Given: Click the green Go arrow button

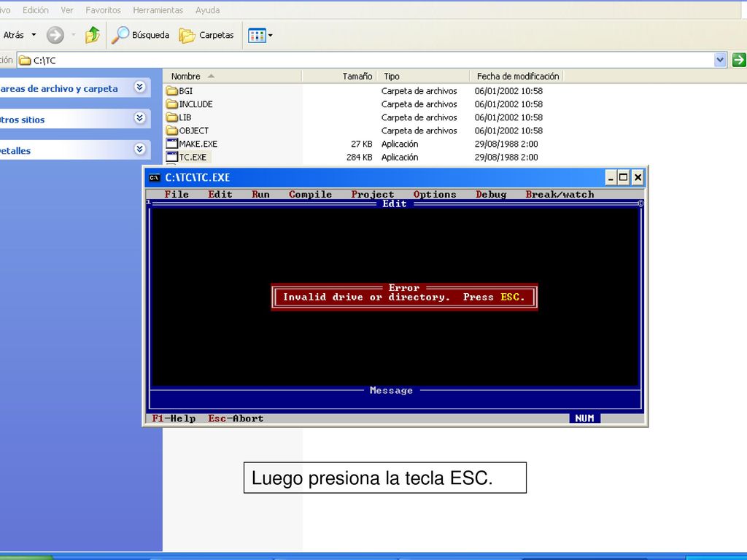Looking at the screenshot, I should tap(738, 60).
